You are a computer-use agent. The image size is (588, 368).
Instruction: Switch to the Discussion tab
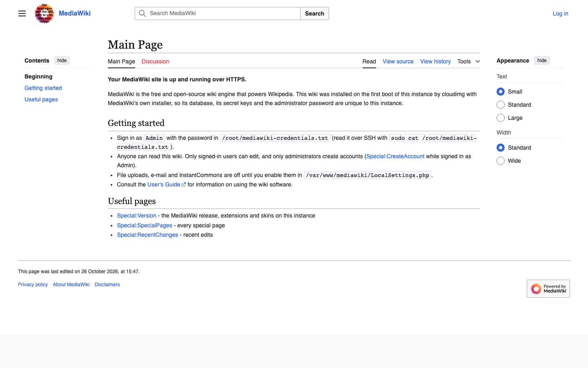(x=155, y=61)
